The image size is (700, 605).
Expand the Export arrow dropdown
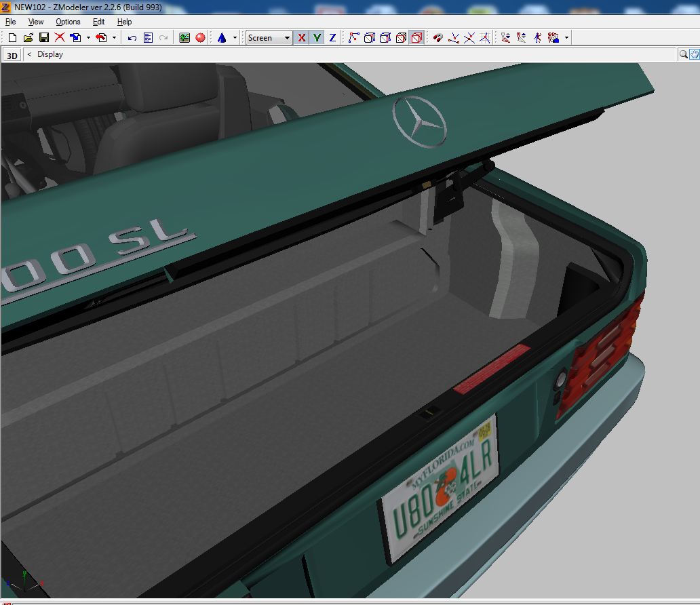[x=114, y=38]
